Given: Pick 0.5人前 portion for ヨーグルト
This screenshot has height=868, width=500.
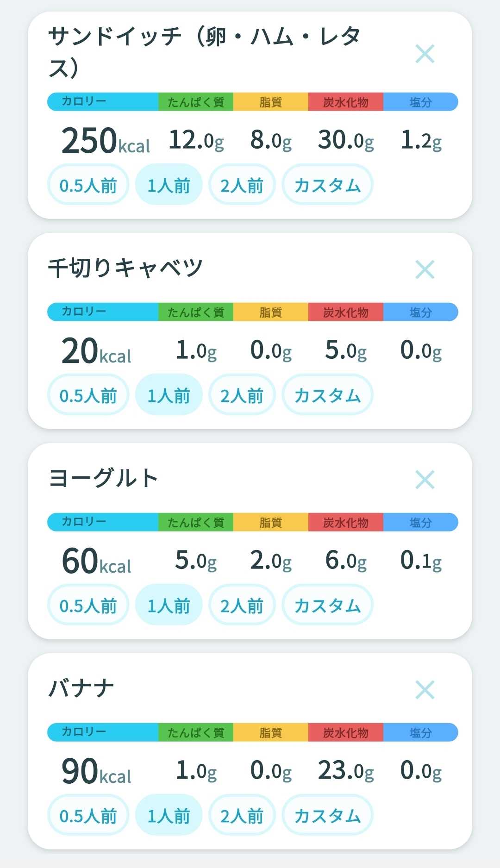Looking at the screenshot, I should coord(88,605).
